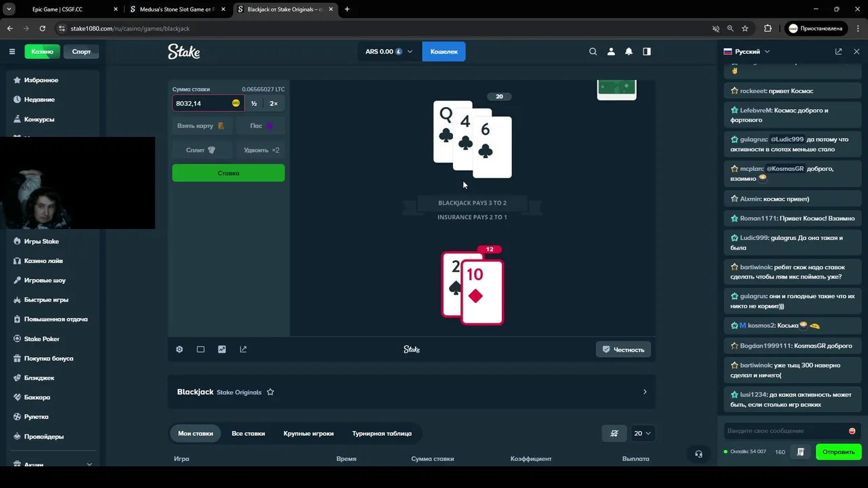The image size is (868, 488).
Task: Switch game to theatre mode rectangle icon
Action: coord(201,349)
